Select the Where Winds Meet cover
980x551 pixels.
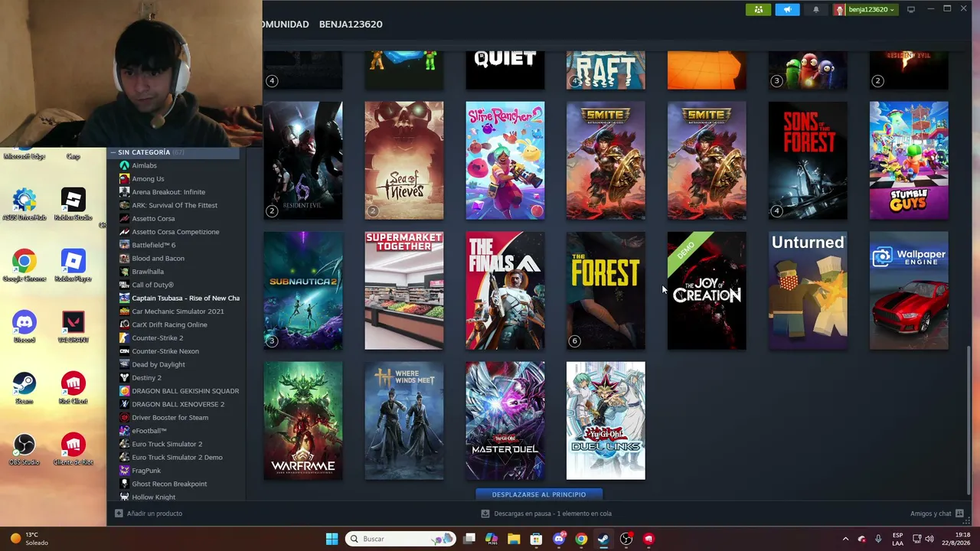pyautogui.click(x=404, y=421)
